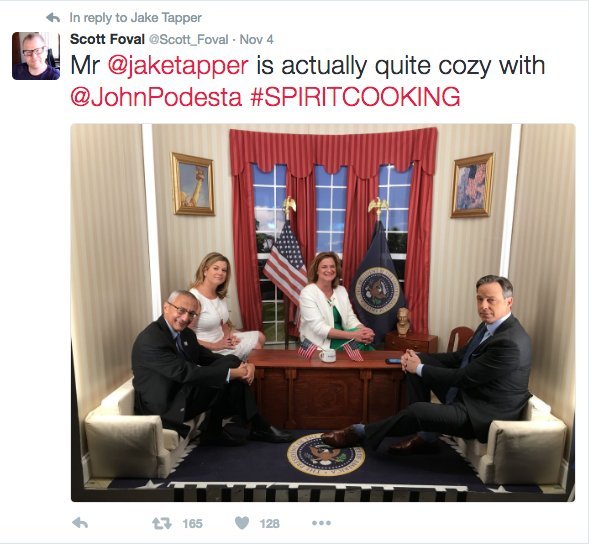Click the reply arrow icon below the tweet

point(80,523)
